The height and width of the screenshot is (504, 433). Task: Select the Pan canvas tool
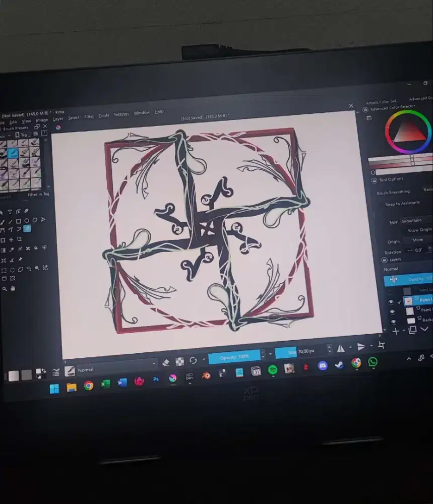pyautogui.click(x=13, y=288)
